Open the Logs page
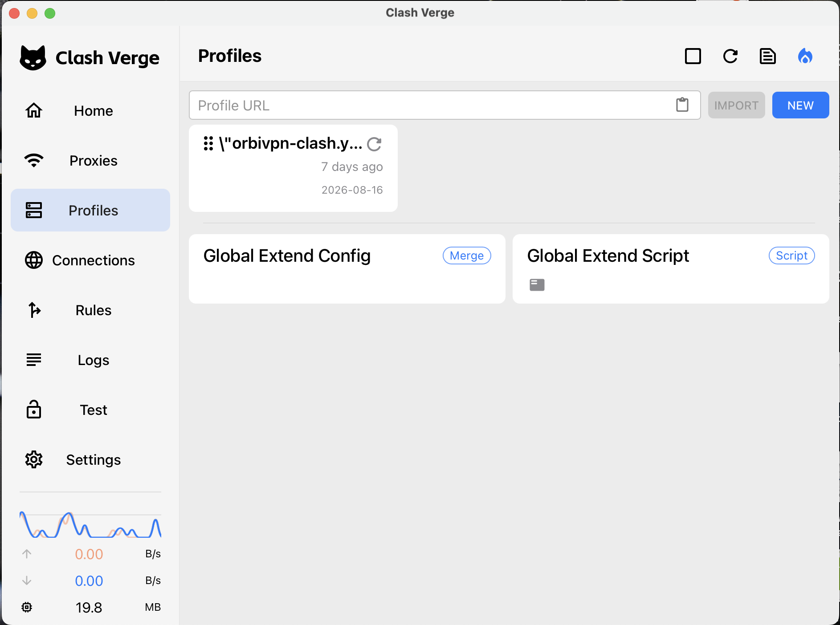Viewport: 840px width, 625px height. coord(90,360)
